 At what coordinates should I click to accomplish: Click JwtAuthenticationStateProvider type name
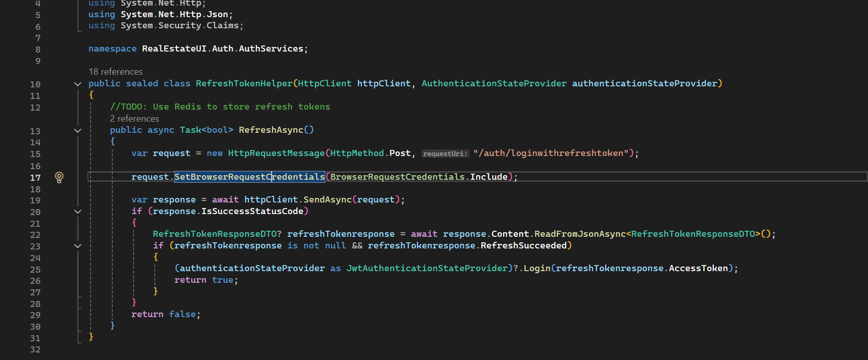click(x=427, y=268)
